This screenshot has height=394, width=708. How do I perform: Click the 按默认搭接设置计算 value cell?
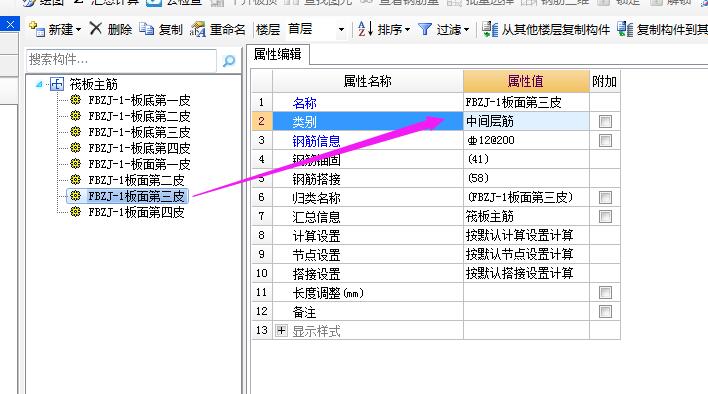(x=526, y=273)
